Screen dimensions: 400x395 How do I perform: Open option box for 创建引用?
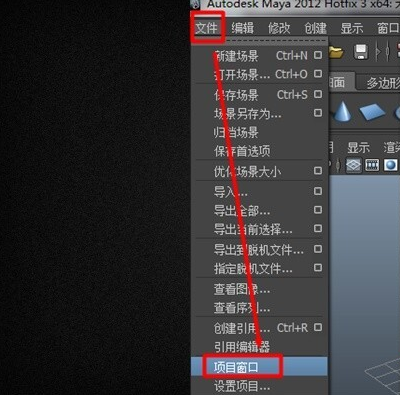click(318, 328)
